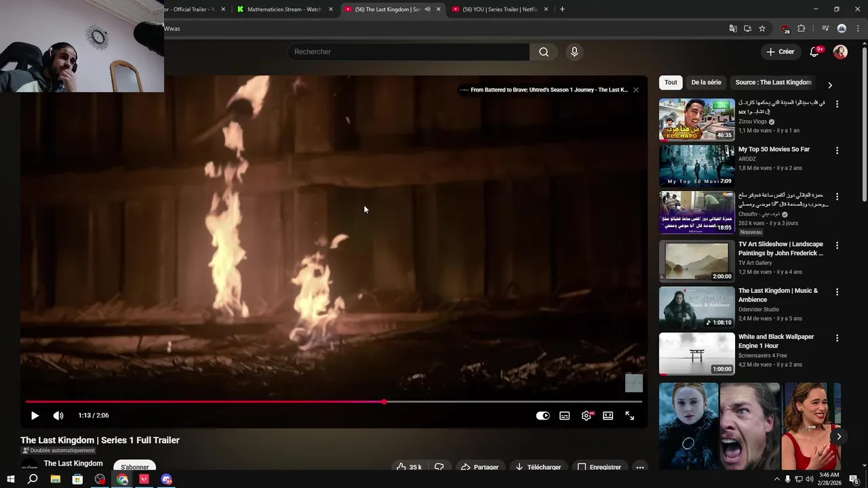Open Microsoft Store from the taskbar
The width and height of the screenshot is (868, 488).
point(77,479)
